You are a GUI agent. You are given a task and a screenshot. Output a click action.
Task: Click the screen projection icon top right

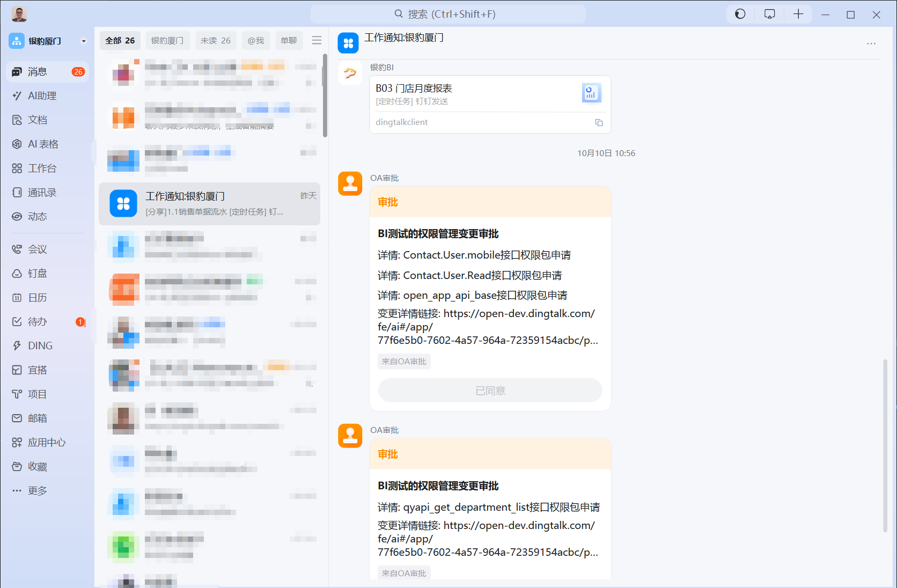click(x=769, y=14)
